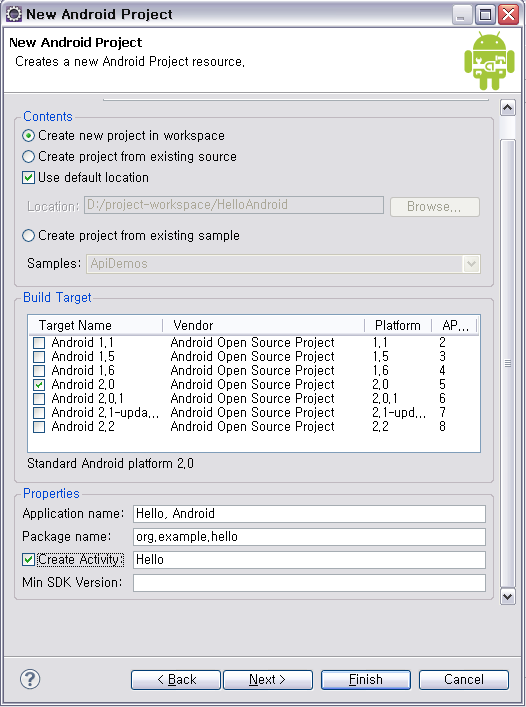Click the API level 3 cell
The width and height of the screenshot is (526, 707).
pyautogui.click(x=443, y=357)
